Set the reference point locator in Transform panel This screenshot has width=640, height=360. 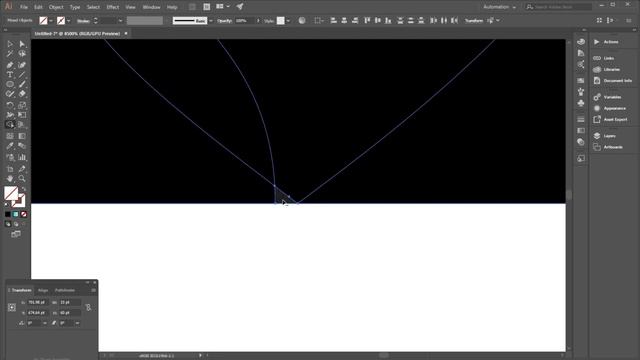pyautogui.click(x=12, y=307)
